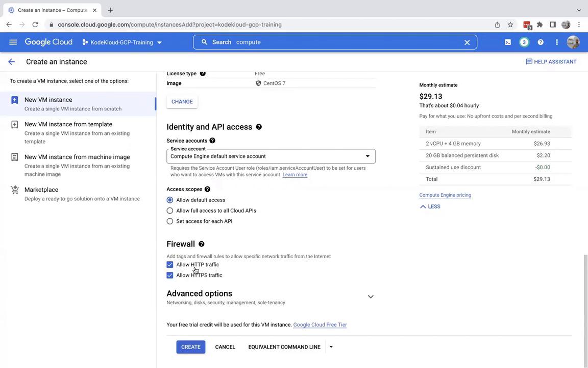This screenshot has height=368, width=588.
Task: Open the Google account avatar in Cloud header
Action: [573, 42]
